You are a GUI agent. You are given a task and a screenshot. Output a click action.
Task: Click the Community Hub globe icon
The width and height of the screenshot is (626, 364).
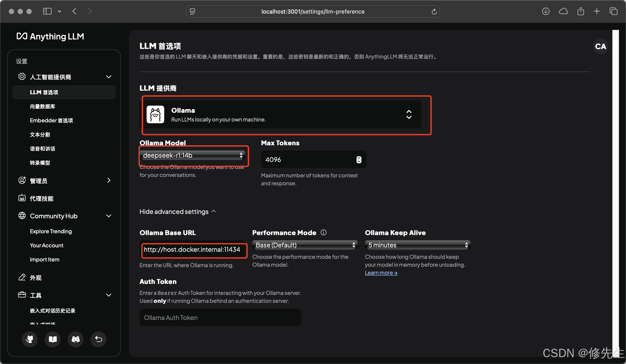22,215
